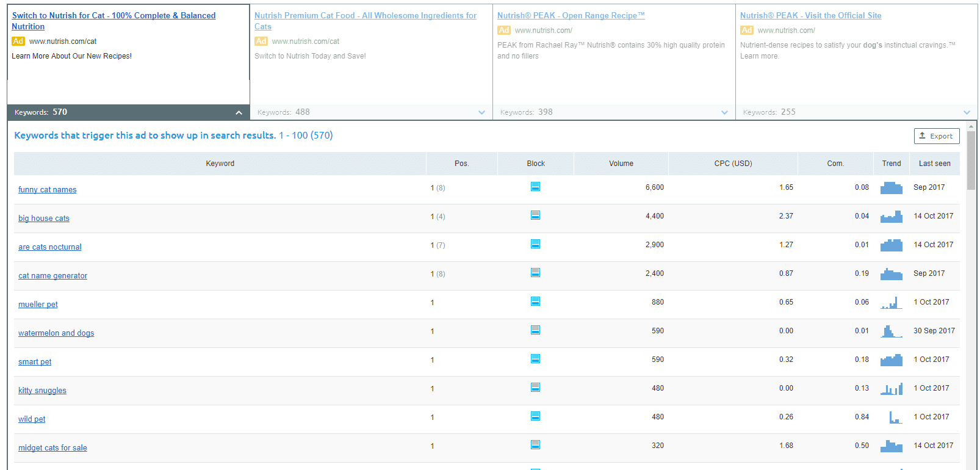Screen dimensions: 980x470
Task: Open keyword link kitty snuggles
Action: coord(42,391)
